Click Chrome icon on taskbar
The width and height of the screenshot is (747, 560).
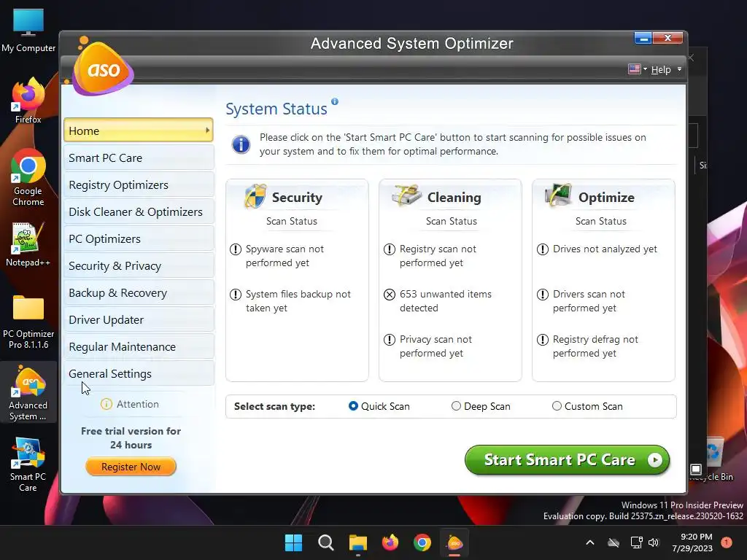[422, 542]
